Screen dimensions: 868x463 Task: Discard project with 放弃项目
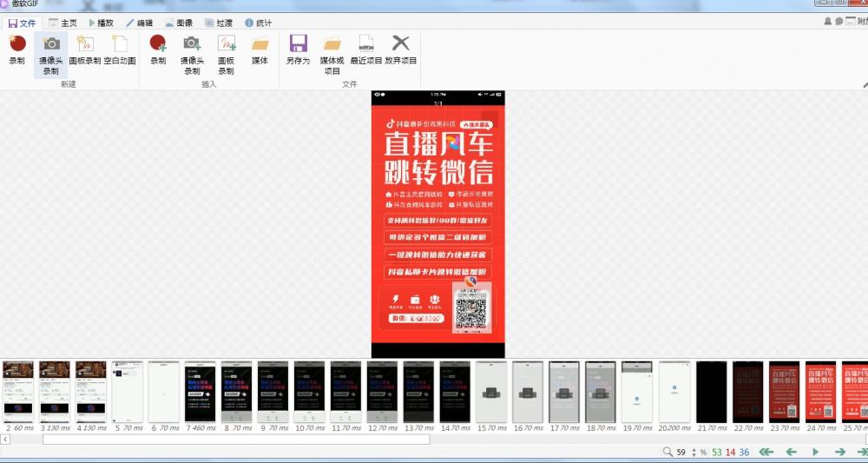pos(401,50)
